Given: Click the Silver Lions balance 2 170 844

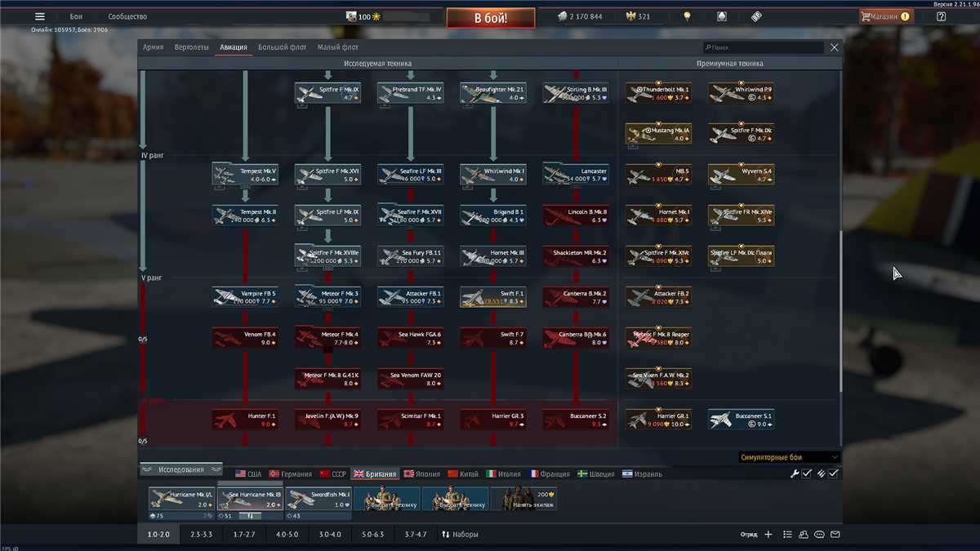Looking at the screenshot, I should pos(580,16).
